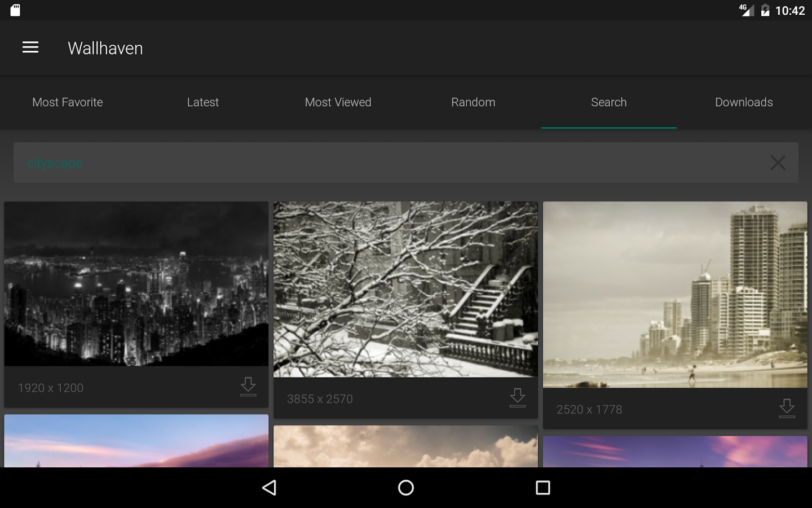Switch to the Most Favorite tab
Screen dimensions: 812x508
(67, 102)
